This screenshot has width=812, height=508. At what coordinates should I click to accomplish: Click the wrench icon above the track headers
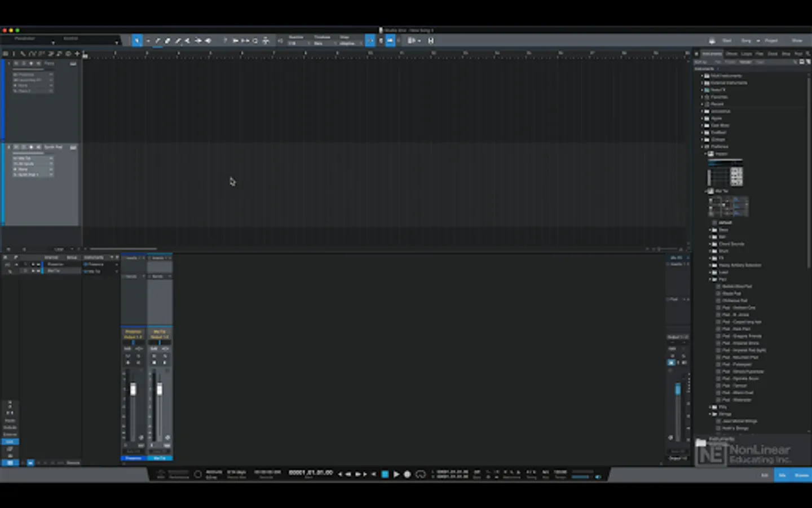coord(23,54)
